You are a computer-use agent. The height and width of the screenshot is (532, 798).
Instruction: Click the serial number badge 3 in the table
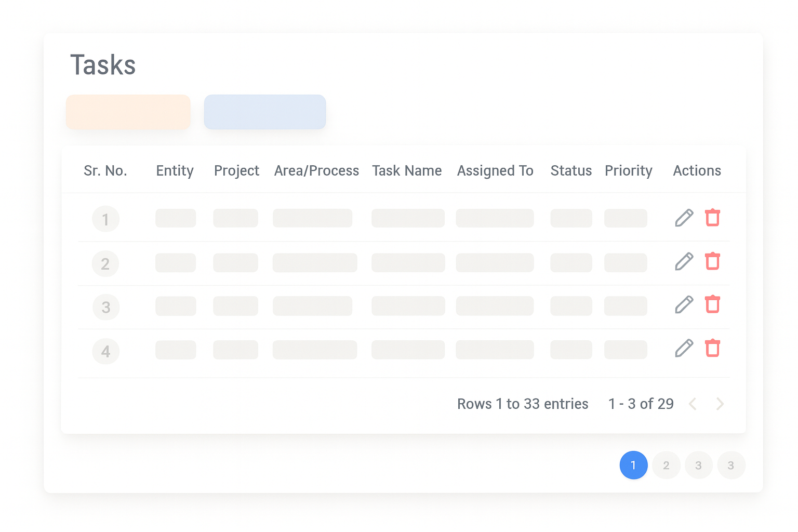click(x=106, y=307)
